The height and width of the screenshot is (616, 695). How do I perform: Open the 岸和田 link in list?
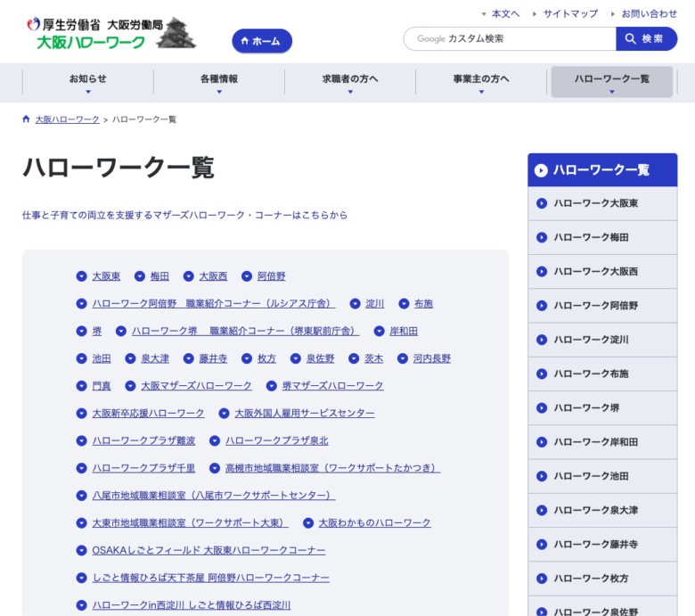[404, 332]
